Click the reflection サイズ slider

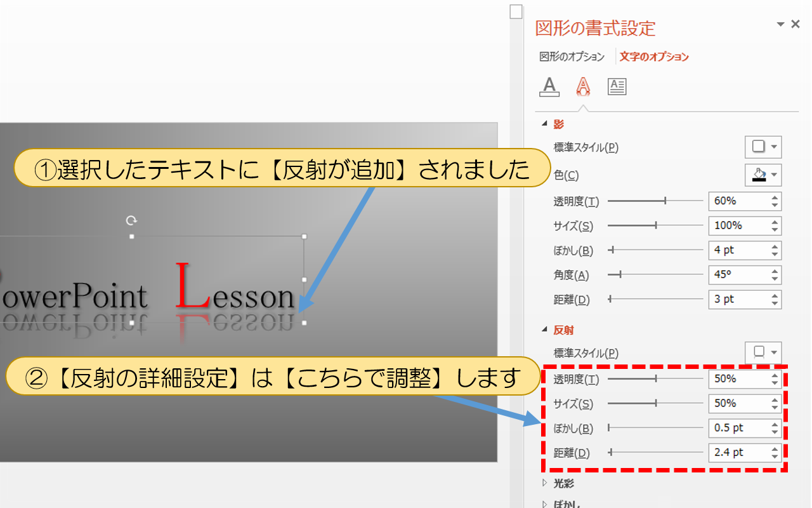655,403
